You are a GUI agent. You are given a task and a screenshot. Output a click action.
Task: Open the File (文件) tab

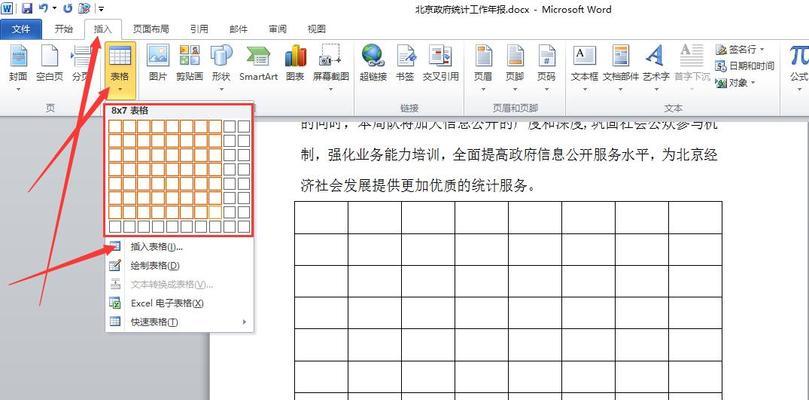[x=21, y=29]
